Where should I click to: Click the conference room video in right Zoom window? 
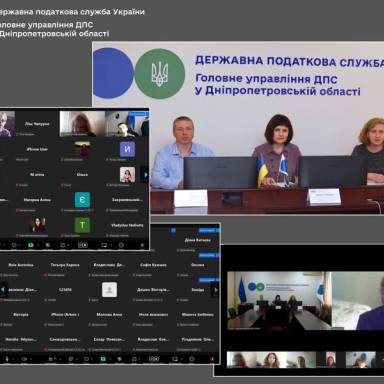pos(279,301)
